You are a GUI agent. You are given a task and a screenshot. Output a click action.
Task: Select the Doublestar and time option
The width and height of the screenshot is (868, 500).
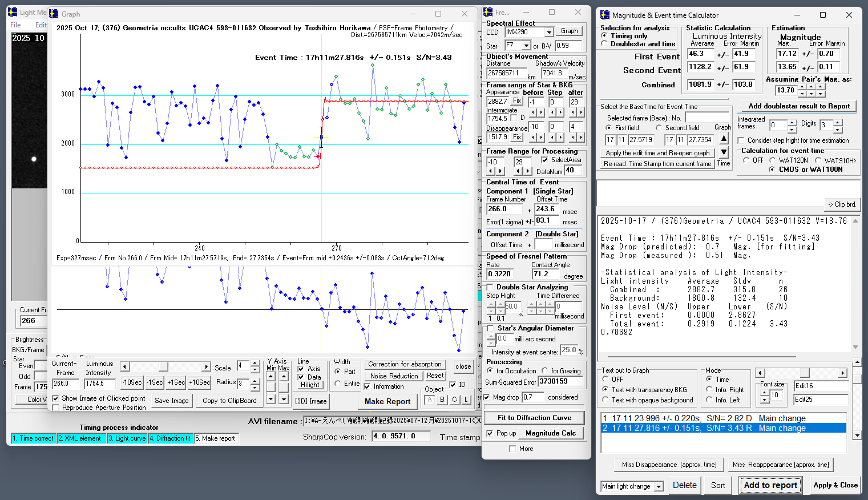click(x=604, y=43)
